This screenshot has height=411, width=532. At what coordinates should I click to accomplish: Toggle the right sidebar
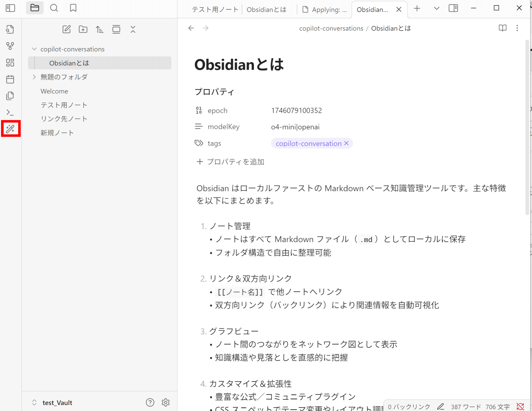tap(453, 8)
